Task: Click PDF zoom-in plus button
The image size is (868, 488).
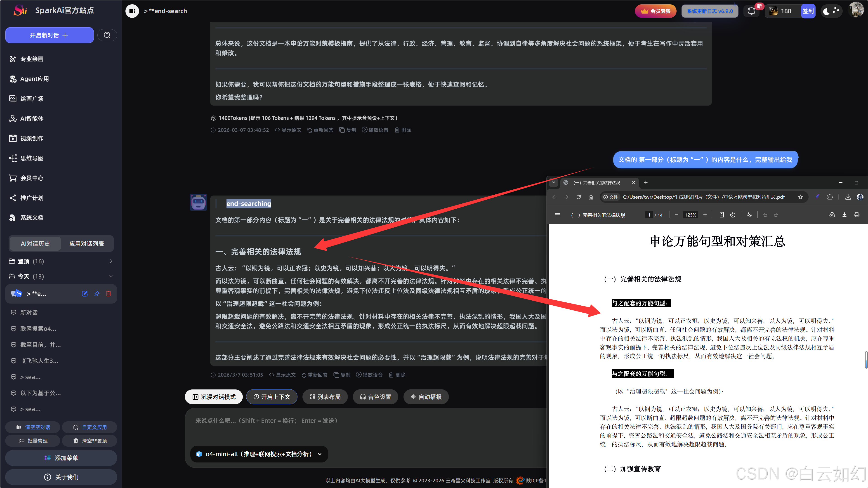Action: pyautogui.click(x=705, y=215)
